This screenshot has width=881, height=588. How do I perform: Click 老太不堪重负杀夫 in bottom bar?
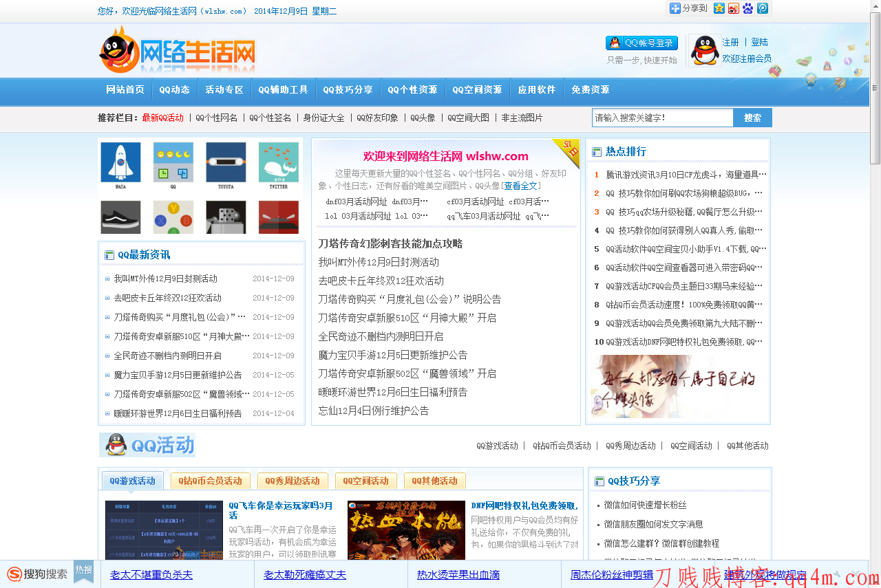151,575
